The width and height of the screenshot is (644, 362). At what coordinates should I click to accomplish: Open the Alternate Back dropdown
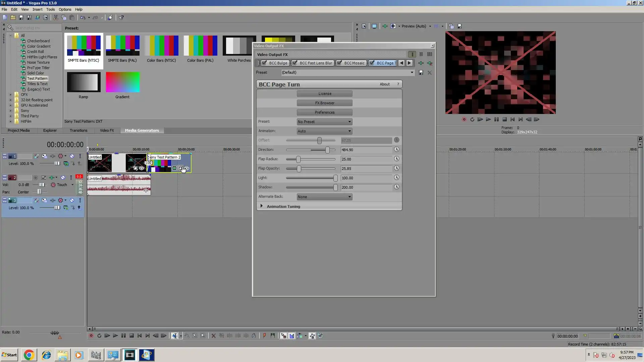pos(324,197)
